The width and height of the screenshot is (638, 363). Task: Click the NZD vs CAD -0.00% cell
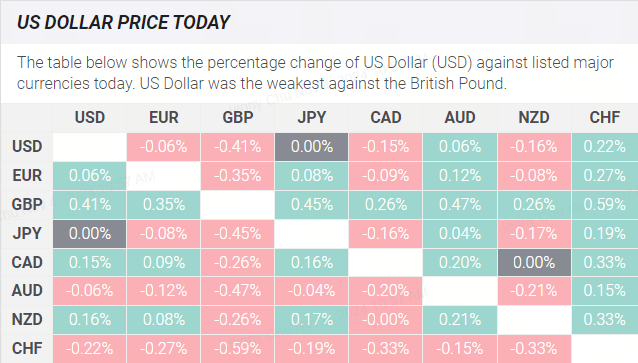(x=386, y=320)
